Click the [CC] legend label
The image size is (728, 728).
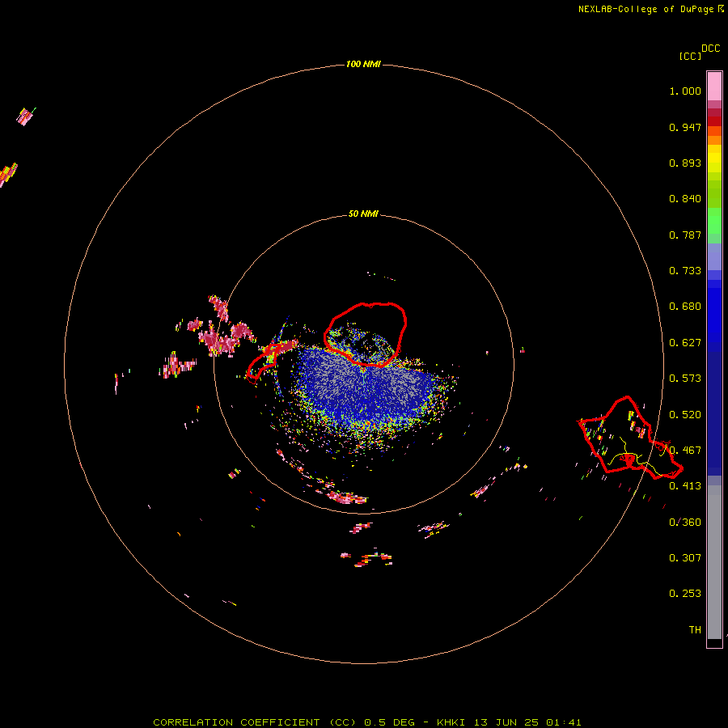pos(690,56)
